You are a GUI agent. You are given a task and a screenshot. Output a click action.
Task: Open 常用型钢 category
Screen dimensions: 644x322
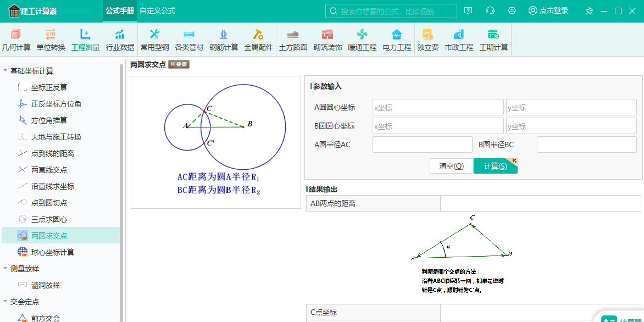coord(154,40)
